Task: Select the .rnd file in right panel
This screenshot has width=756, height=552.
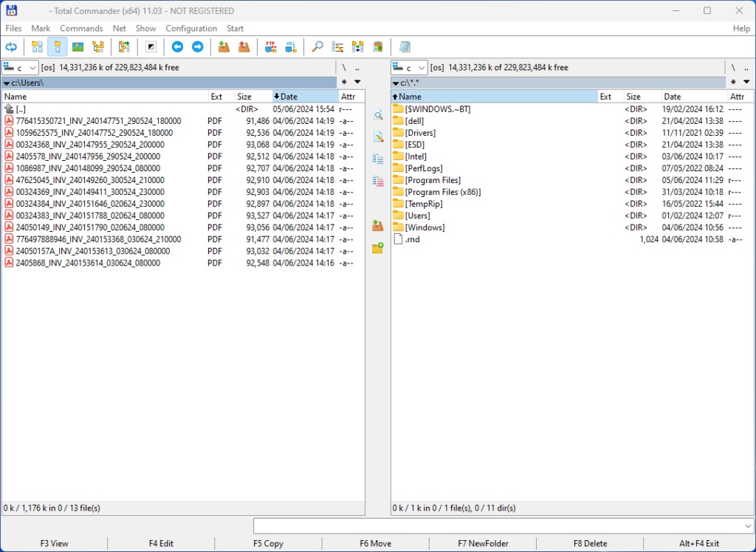Action: (x=572, y=239)
